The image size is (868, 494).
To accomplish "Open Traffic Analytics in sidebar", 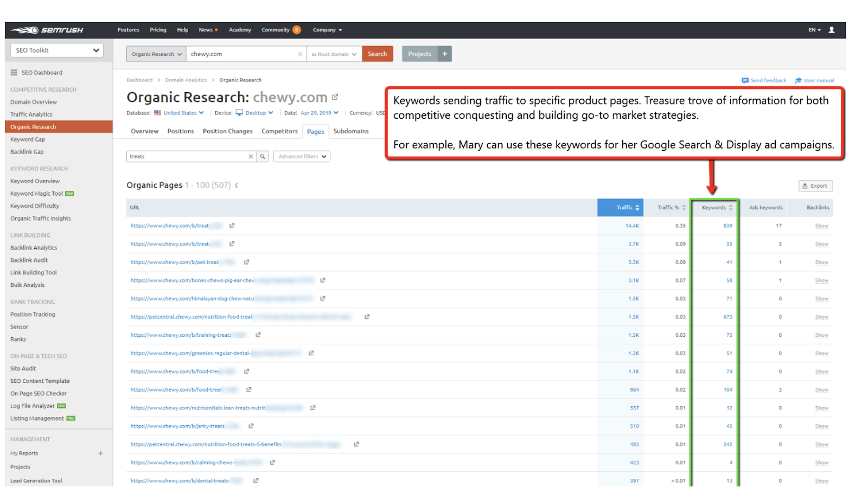I will 31,114.
